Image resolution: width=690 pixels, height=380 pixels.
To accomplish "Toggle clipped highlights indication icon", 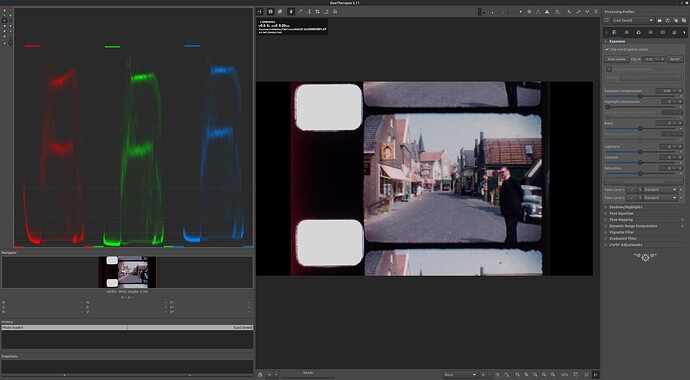I will tap(547, 12).
